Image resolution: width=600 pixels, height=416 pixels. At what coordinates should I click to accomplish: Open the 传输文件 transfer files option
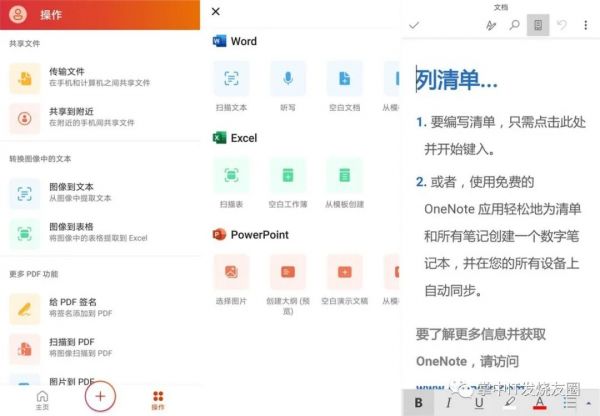(100, 78)
